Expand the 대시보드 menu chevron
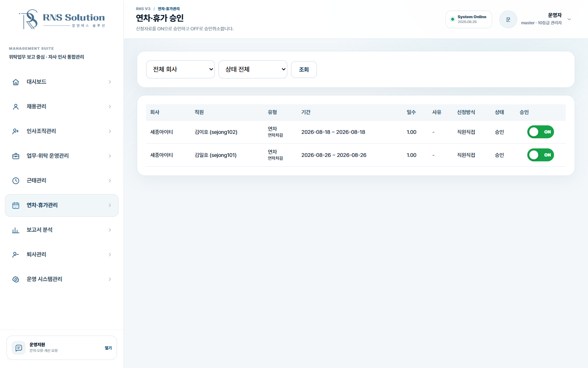 pos(110,82)
